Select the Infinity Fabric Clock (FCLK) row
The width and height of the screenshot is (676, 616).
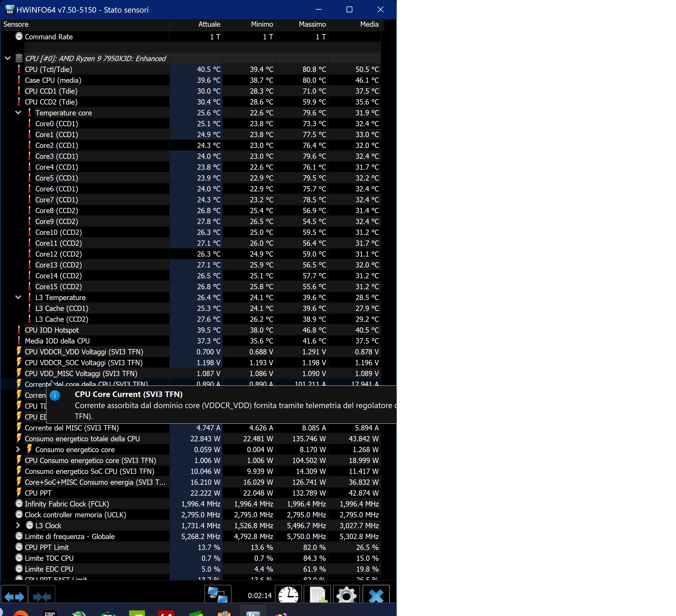tap(67, 504)
